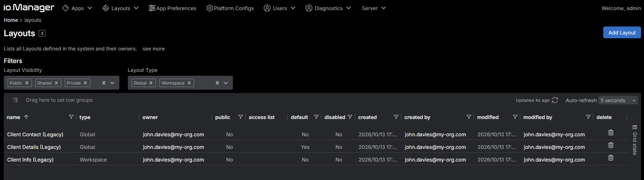Open the Auto-refresh interval dropdown
This screenshot has width=644, height=180.
618,100
